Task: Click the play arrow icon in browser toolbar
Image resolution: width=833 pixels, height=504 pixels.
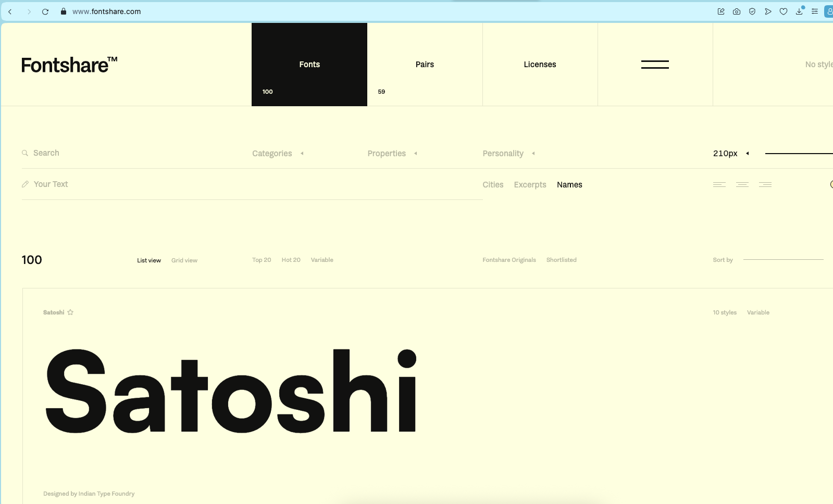Action: click(x=768, y=11)
